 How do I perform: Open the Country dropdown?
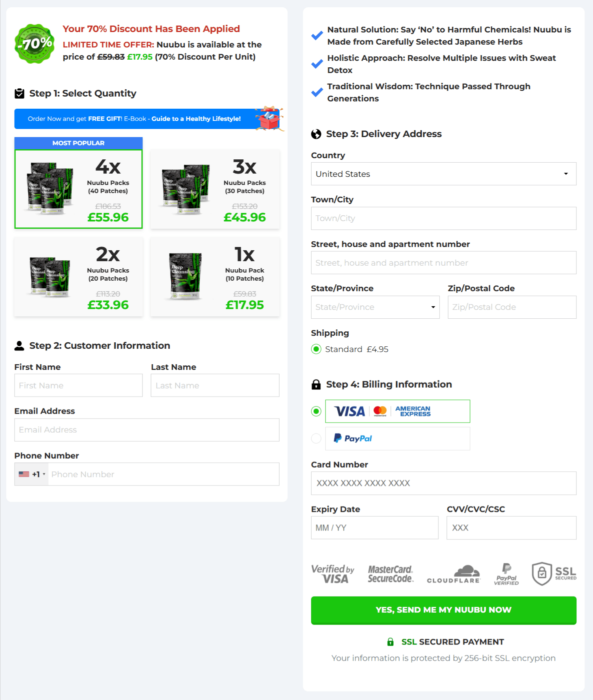444,174
